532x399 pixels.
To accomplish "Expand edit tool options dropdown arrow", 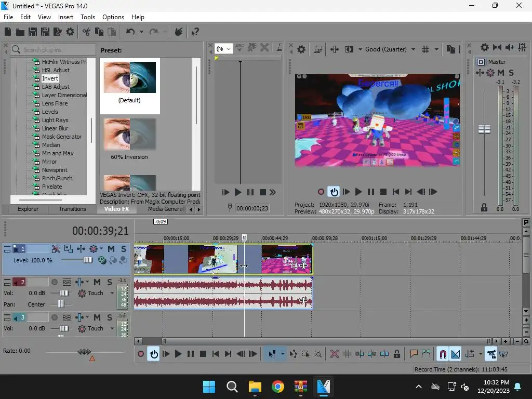I will point(283,354).
